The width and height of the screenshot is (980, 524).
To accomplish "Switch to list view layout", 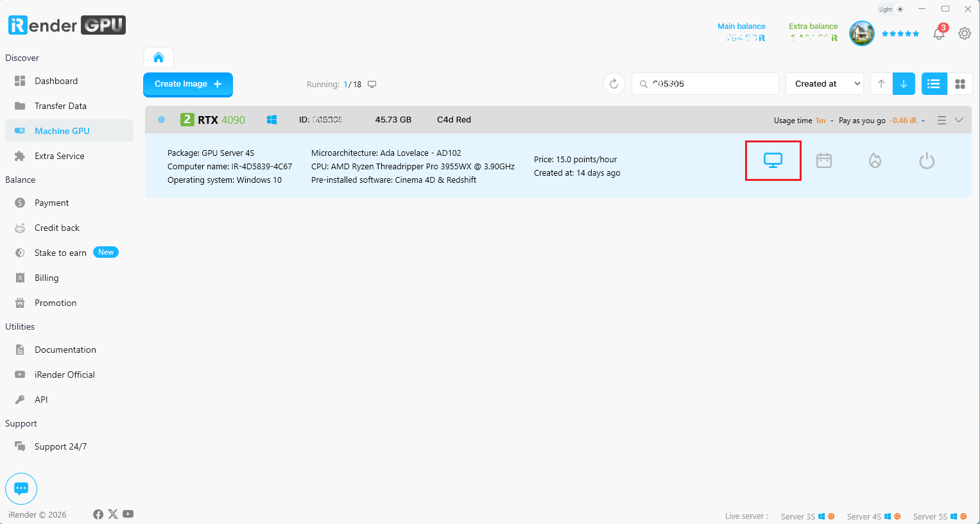I will [x=934, y=84].
